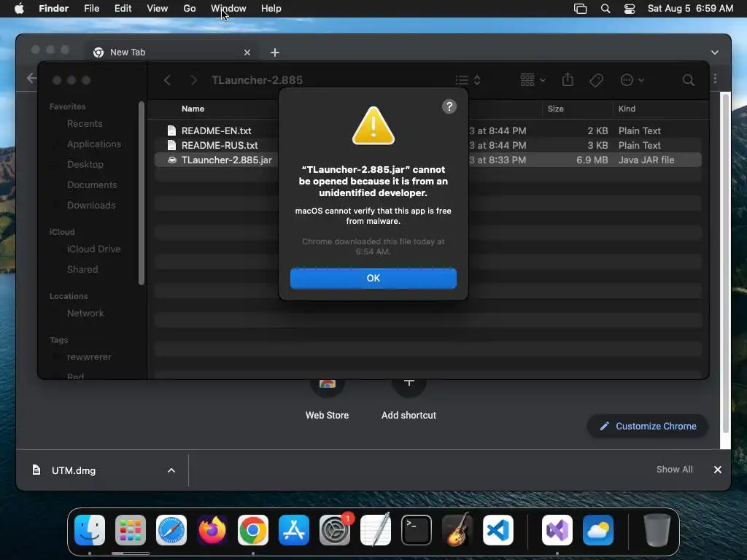Open Documents in Finder sidebar

pos(92,184)
